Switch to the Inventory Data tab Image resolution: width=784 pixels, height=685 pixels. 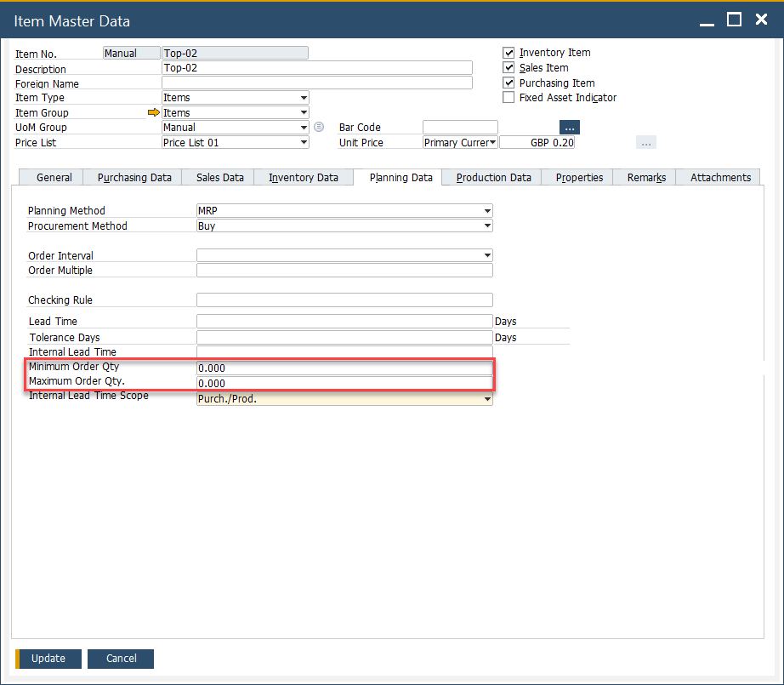[304, 177]
